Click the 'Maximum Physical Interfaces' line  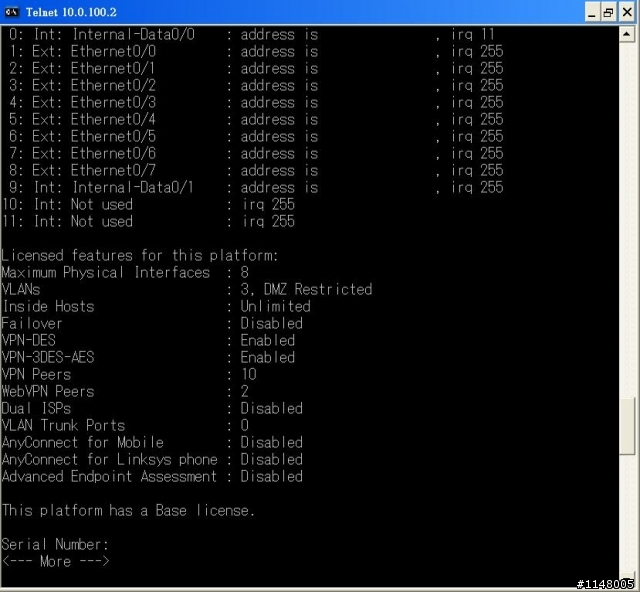click(x=125, y=272)
